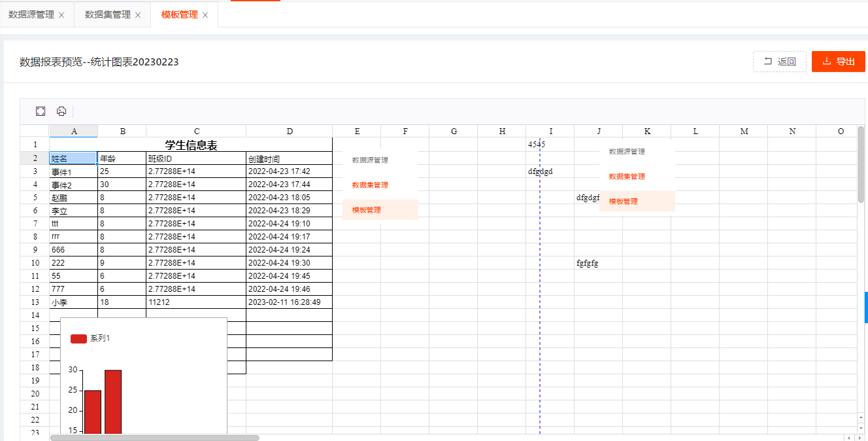Viewport: 868px width, 441px height.
Task: Click the horizontal scrollbar thumb
Action: pos(154,438)
